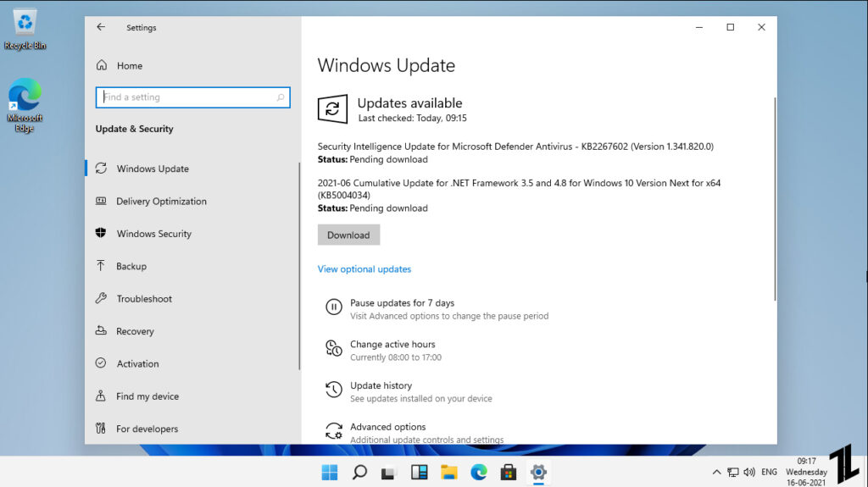The width and height of the screenshot is (868, 487).
Task: Open File Explorer from taskbar
Action: [449, 472]
